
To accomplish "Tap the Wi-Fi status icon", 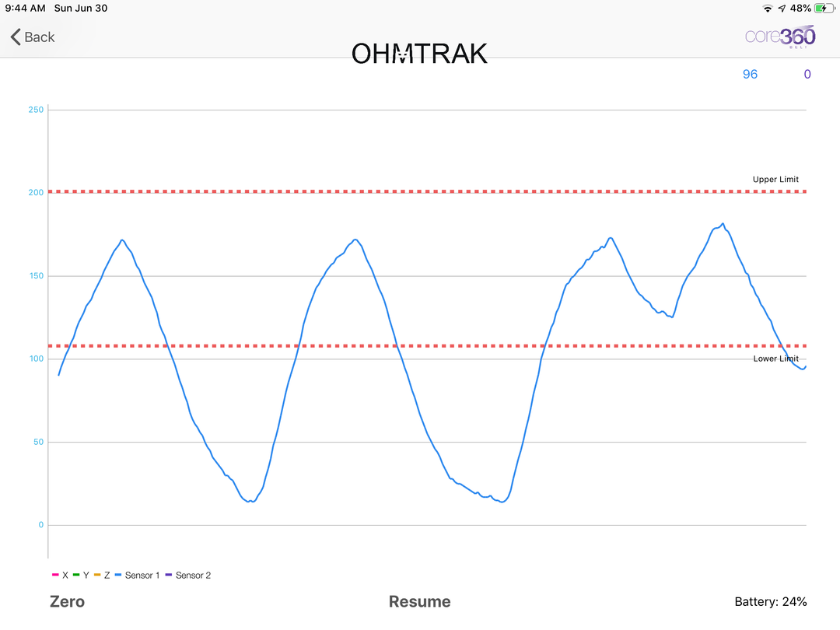I will pos(768,8).
